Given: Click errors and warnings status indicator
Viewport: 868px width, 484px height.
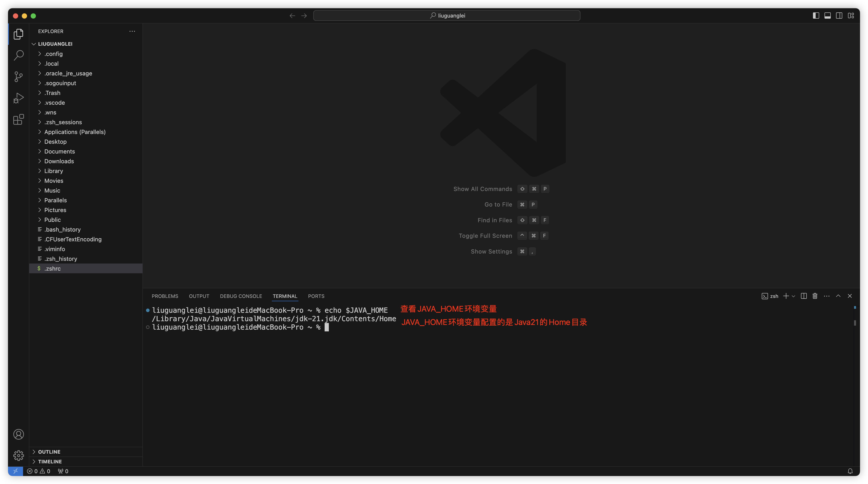Looking at the screenshot, I should pyautogui.click(x=38, y=471).
